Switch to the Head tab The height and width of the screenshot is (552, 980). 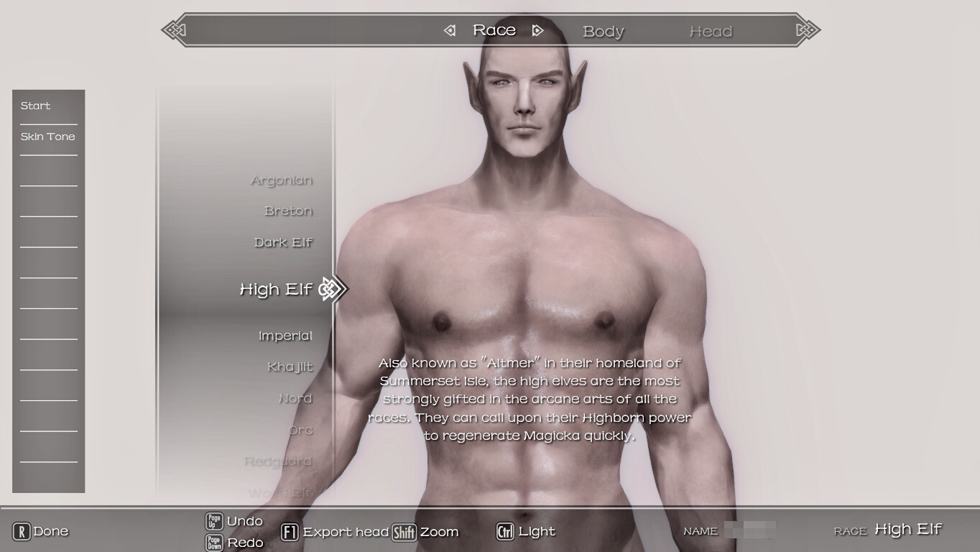(711, 32)
